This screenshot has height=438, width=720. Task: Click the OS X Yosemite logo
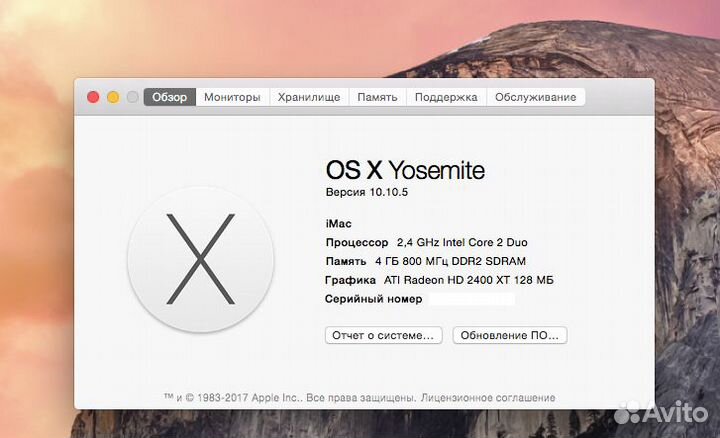201,259
